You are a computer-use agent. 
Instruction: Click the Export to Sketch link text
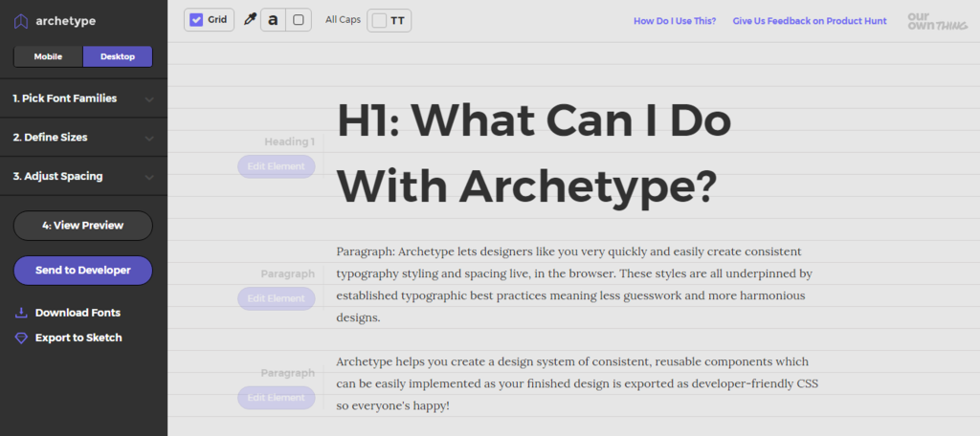(x=78, y=338)
